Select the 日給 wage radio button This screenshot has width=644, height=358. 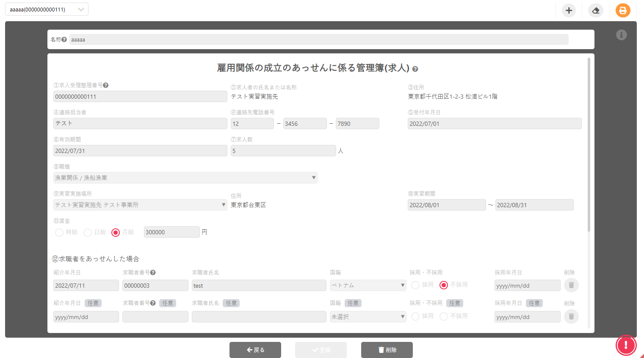(x=88, y=232)
